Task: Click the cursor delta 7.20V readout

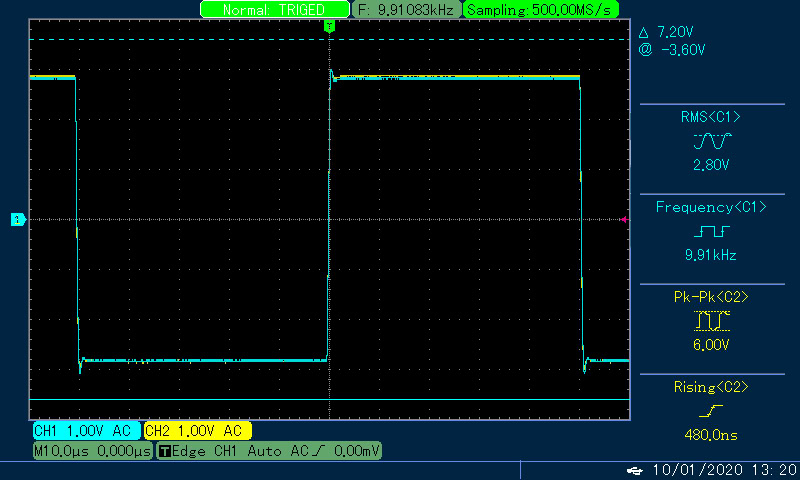Action: (x=666, y=32)
